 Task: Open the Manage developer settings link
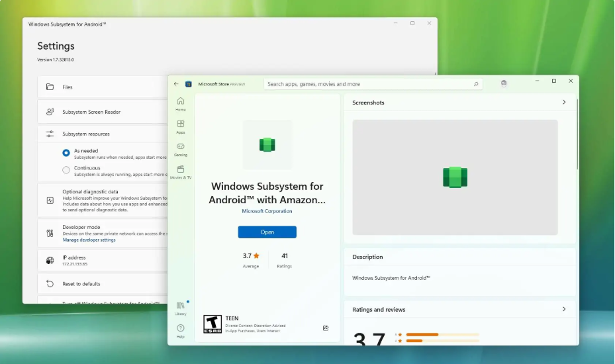(89, 240)
